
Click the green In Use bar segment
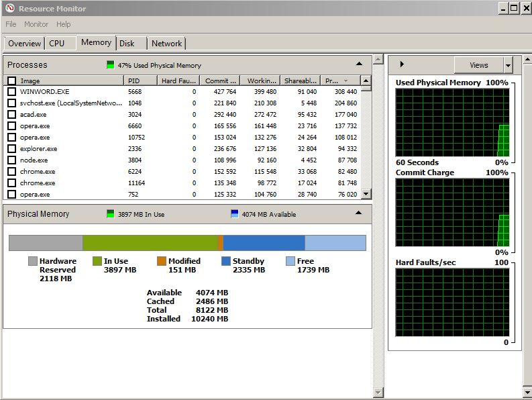(150, 243)
